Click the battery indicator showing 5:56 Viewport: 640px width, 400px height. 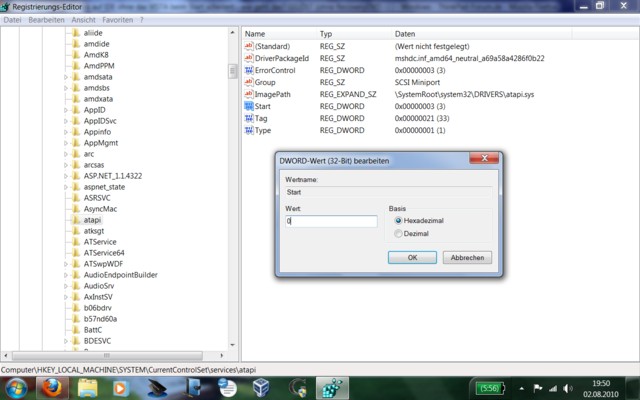coord(490,388)
